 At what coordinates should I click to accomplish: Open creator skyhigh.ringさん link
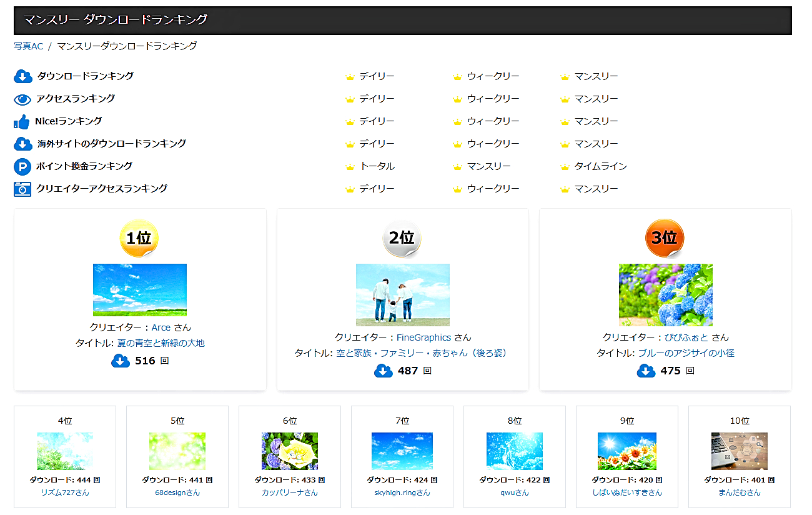click(402, 492)
